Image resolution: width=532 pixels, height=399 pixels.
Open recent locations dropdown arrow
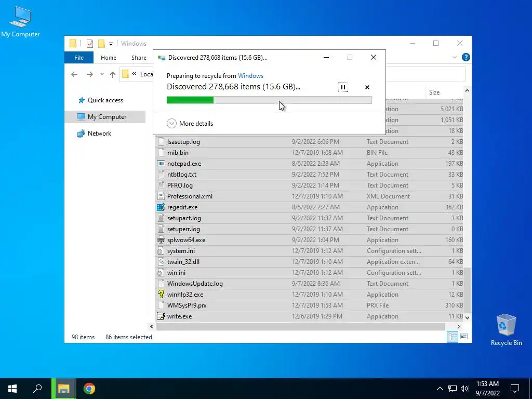pos(102,74)
